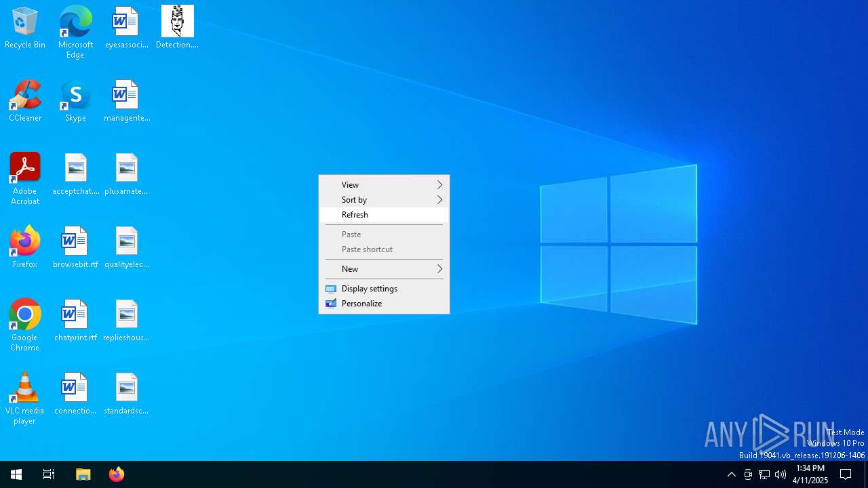The width and height of the screenshot is (868, 488).
Task: Choose Refresh in the context menu
Action: tap(384, 214)
